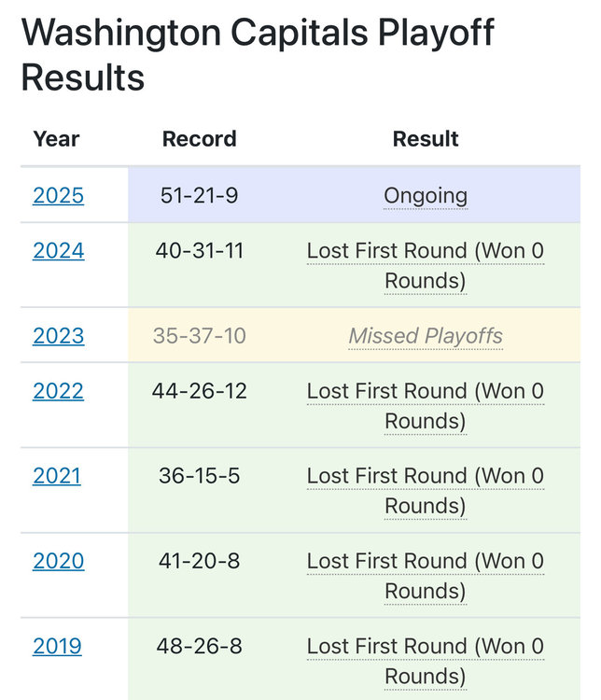Viewport: 601px width, 700px height.
Task: Click the Missed Playoffs result text
Action: (x=426, y=336)
